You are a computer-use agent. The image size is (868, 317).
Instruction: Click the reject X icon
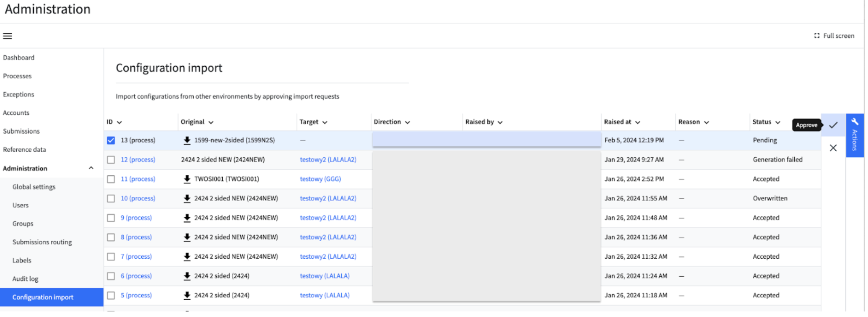[x=833, y=148]
